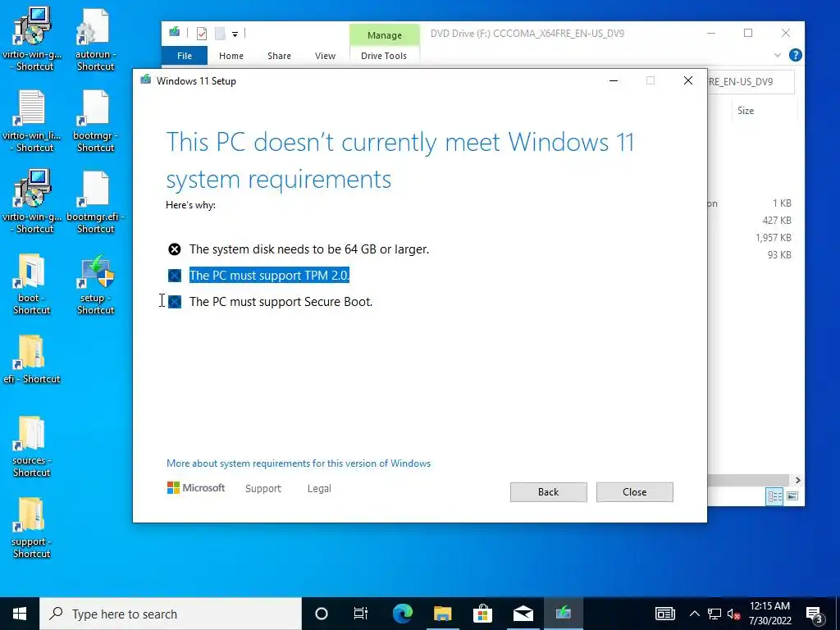The width and height of the screenshot is (840, 630).
Task: Open the support Shortcut folder icon
Action: pyautogui.click(x=32, y=528)
